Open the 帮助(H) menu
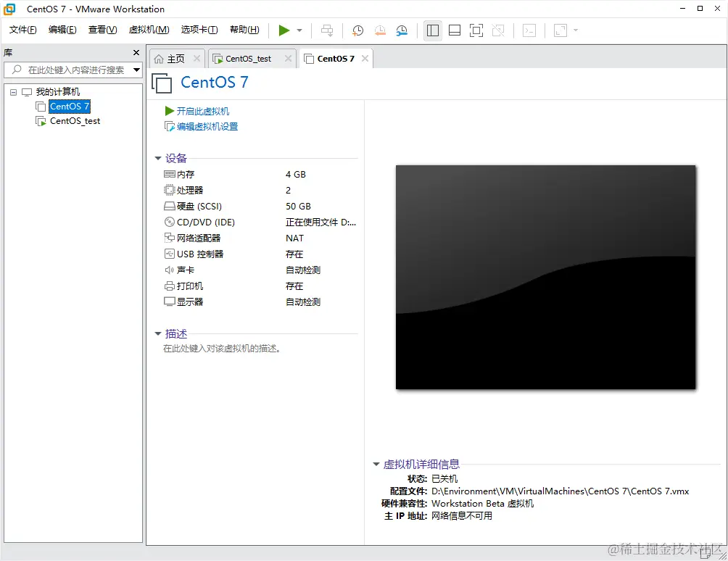This screenshot has width=728, height=561. (x=244, y=30)
